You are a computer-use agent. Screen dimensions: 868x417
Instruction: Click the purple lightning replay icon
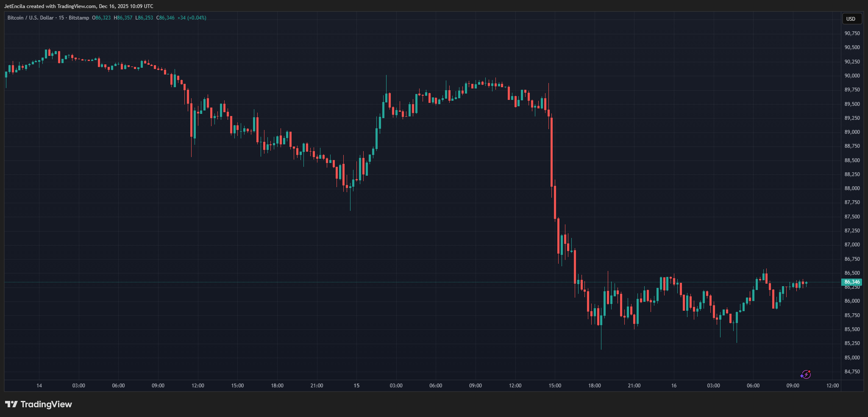click(x=806, y=374)
